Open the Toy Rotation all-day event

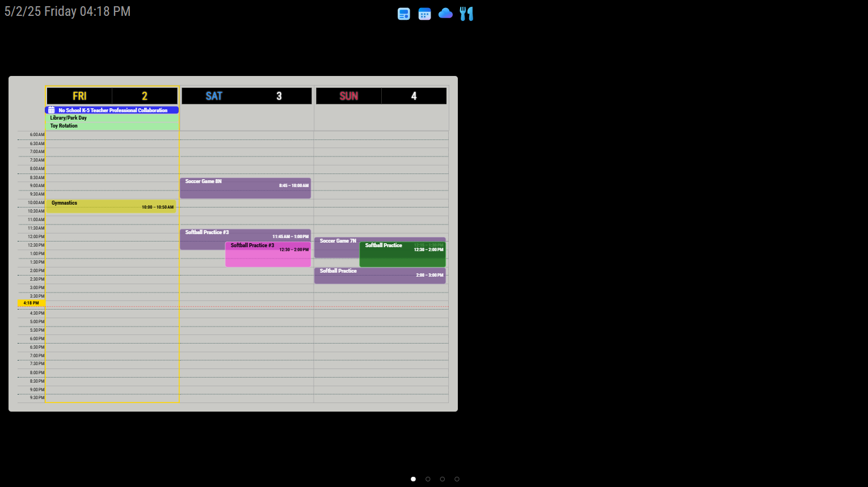112,126
